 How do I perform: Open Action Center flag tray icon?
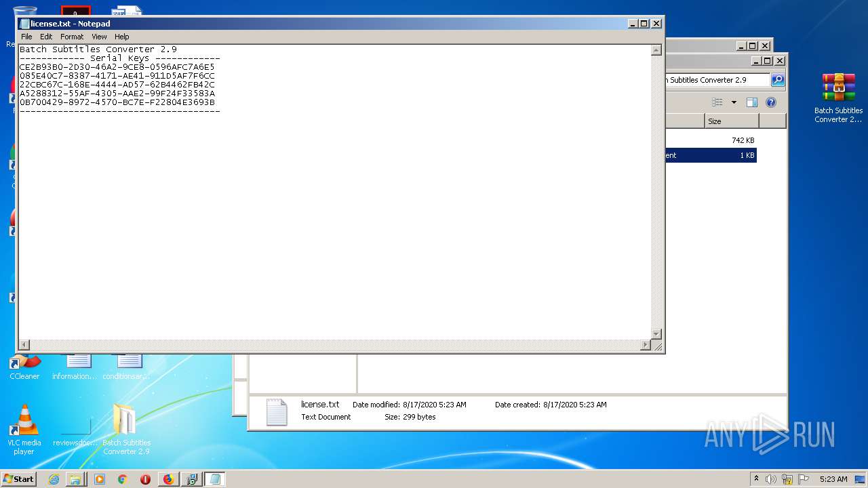(x=804, y=479)
